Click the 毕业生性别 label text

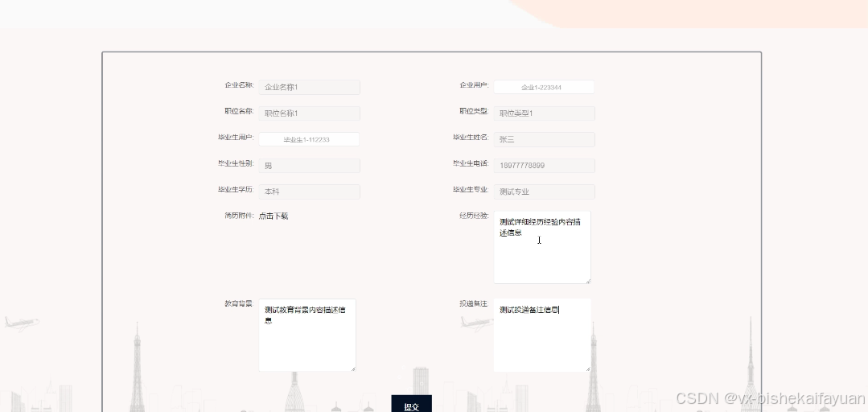[236, 163]
